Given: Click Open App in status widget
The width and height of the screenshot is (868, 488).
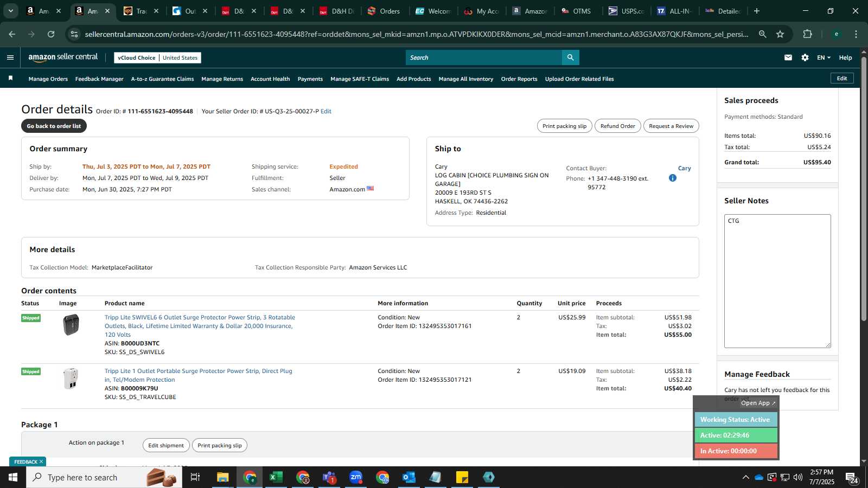Looking at the screenshot, I should point(758,403).
